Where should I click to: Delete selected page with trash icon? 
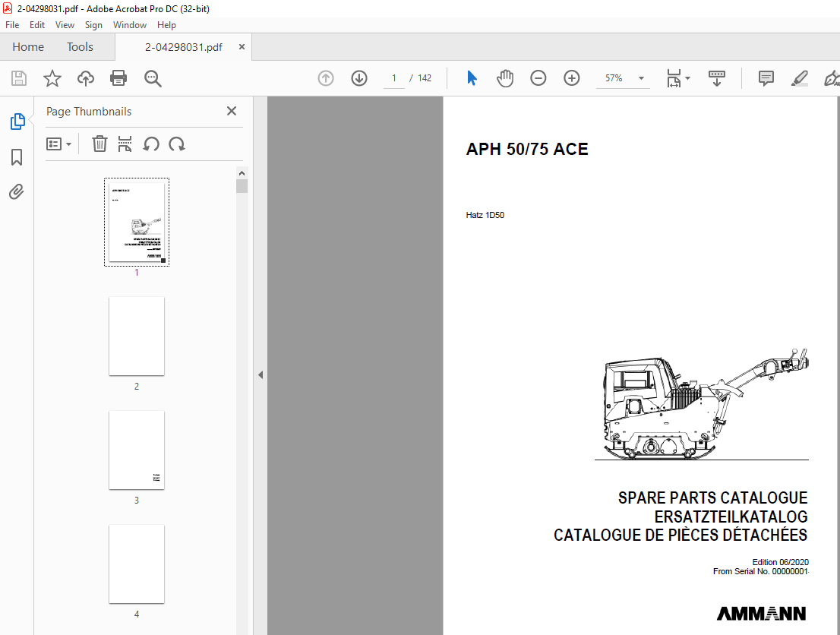coord(99,144)
